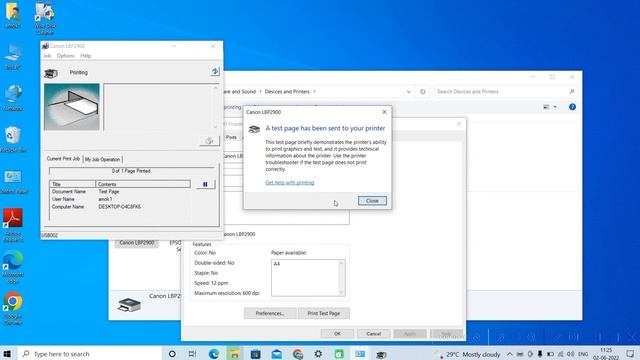Screen dimensions: 640x360
Task: Click the printing animation thumbnail
Action: pyautogui.click(x=72, y=107)
